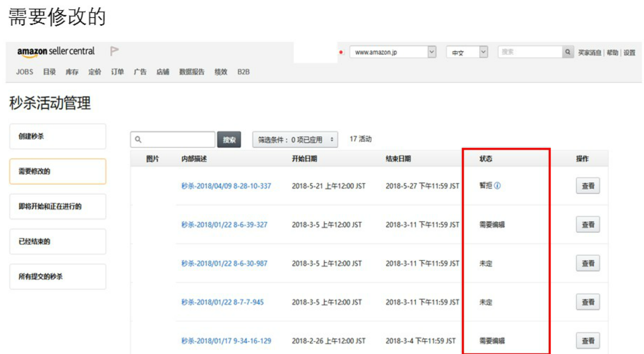Click the dark 搜索 button
This screenshot has height=354, width=644.
[229, 140]
